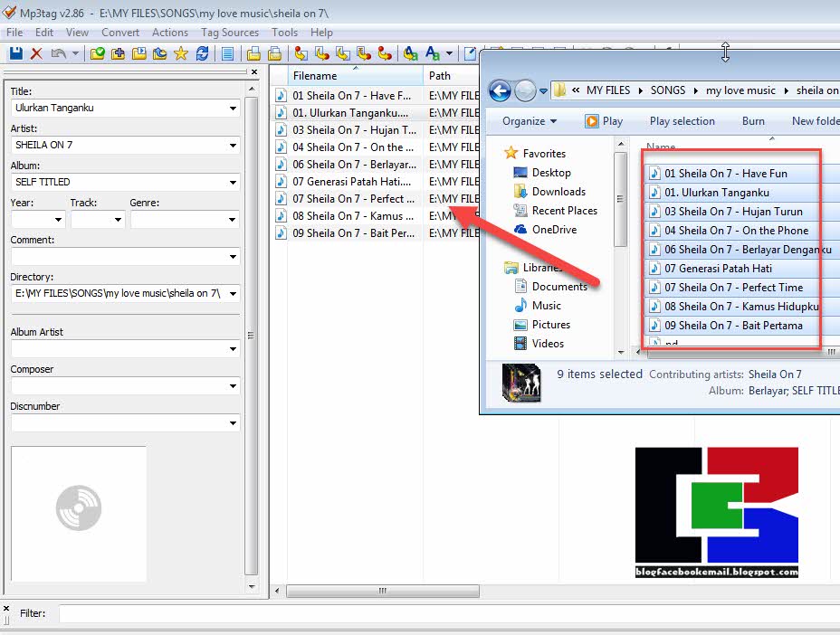The height and width of the screenshot is (635, 840).
Task: Click the Select all files list icon
Action: pyautogui.click(x=228, y=53)
